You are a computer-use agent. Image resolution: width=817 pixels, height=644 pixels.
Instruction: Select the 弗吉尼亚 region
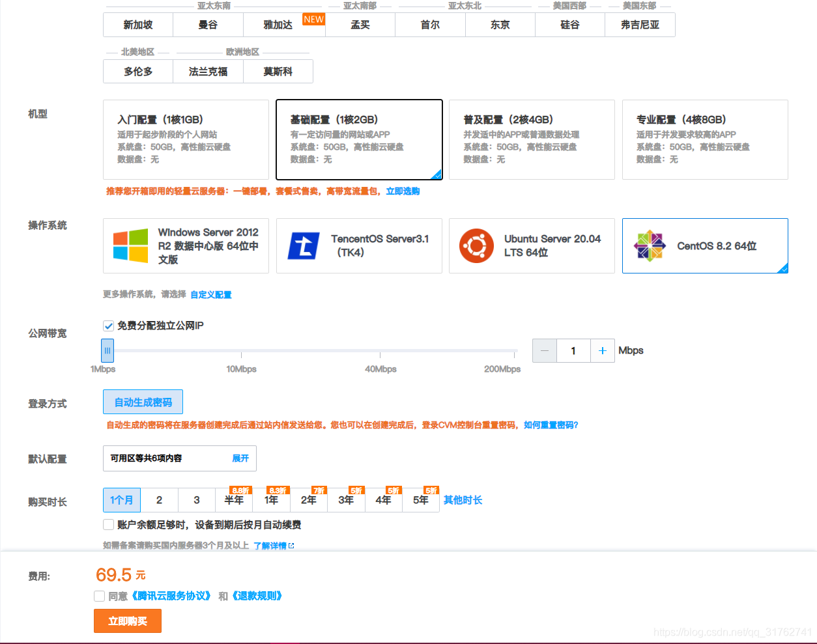pos(640,25)
